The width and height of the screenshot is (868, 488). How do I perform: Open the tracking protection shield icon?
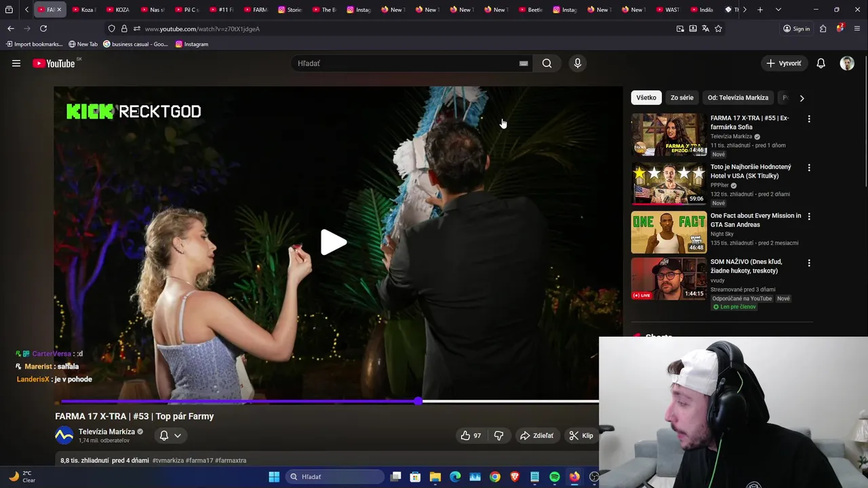pos(111,28)
